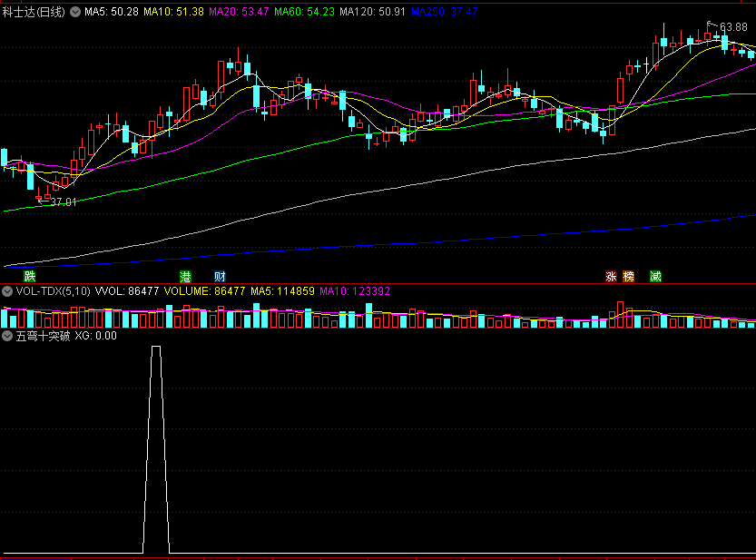
Task: Open the VOL-TDX indicator dropdown arrow
Action: pos(7,291)
